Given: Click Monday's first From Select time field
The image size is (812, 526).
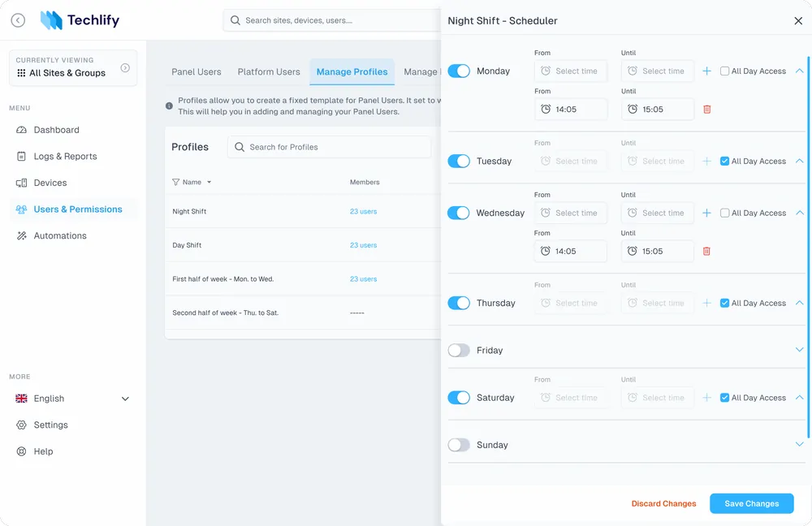Looking at the screenshot, I should (x=571, y=71).
